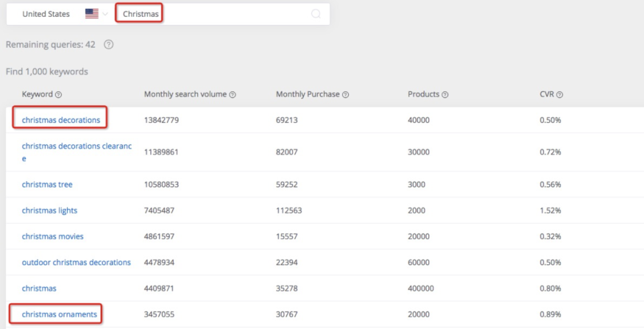Select CVR value 0.72%
This screenshot has width=644, height=329.
[550, 152]
